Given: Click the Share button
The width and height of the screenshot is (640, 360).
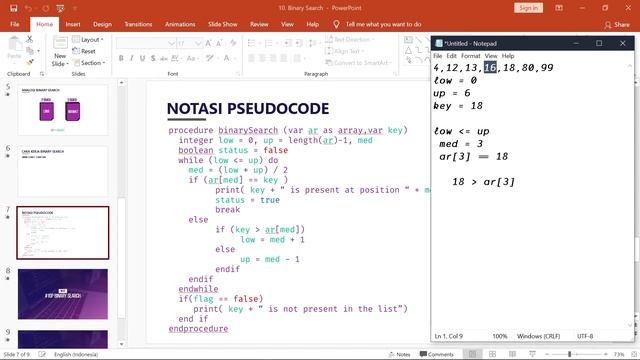Looking at the screenshot, I should [x=617, y=25].
